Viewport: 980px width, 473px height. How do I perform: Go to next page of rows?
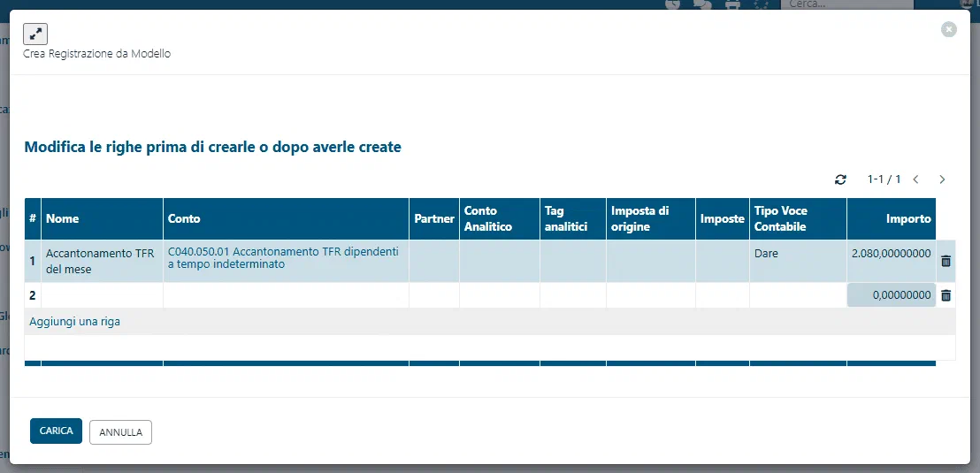pos(942,179)
